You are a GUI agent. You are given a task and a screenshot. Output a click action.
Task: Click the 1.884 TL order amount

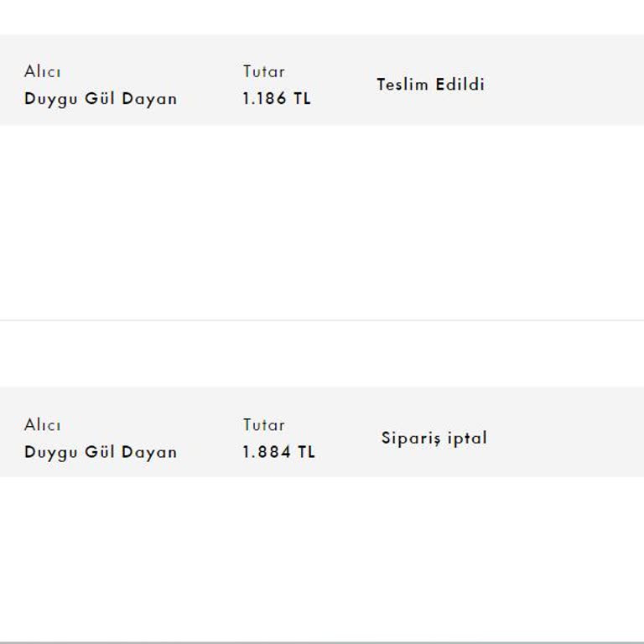(278, 452)
